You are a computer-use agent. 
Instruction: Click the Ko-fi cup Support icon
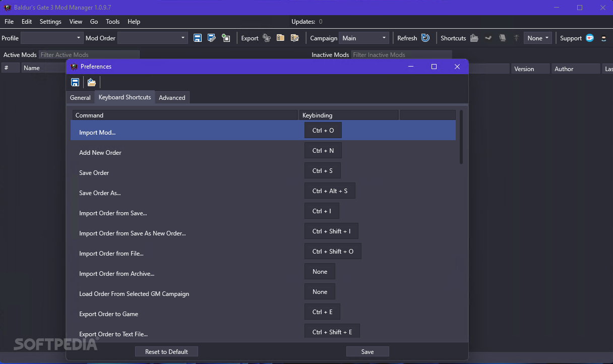coord(590,38)
